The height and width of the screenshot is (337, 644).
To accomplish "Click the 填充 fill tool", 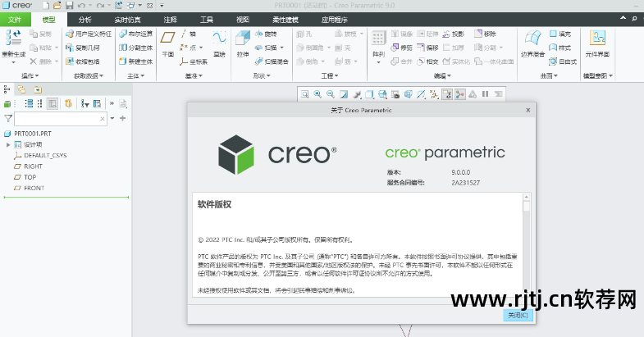I will (560, 34).
